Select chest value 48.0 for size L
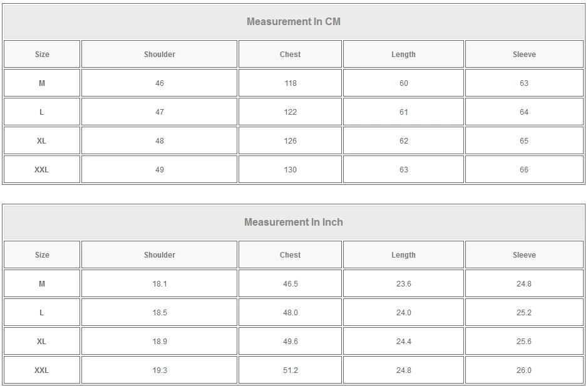Screen dimensions: 588x388 tap(290, 313)
